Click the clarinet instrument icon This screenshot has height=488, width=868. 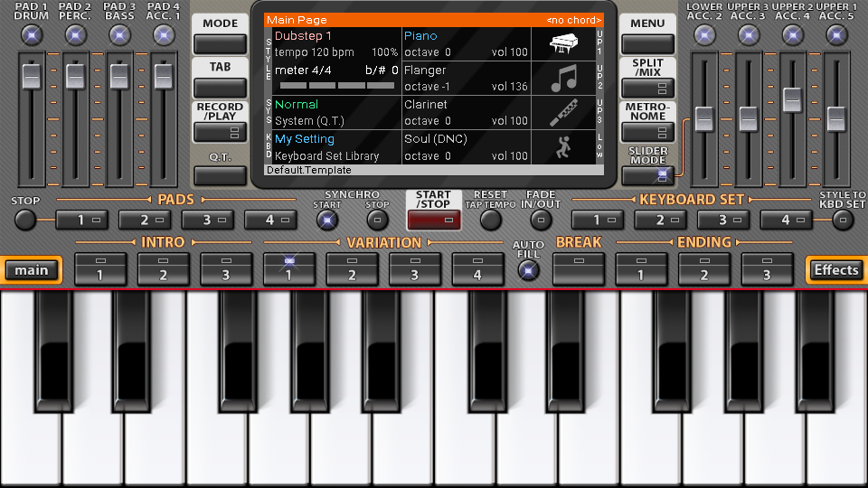[564, 113]
